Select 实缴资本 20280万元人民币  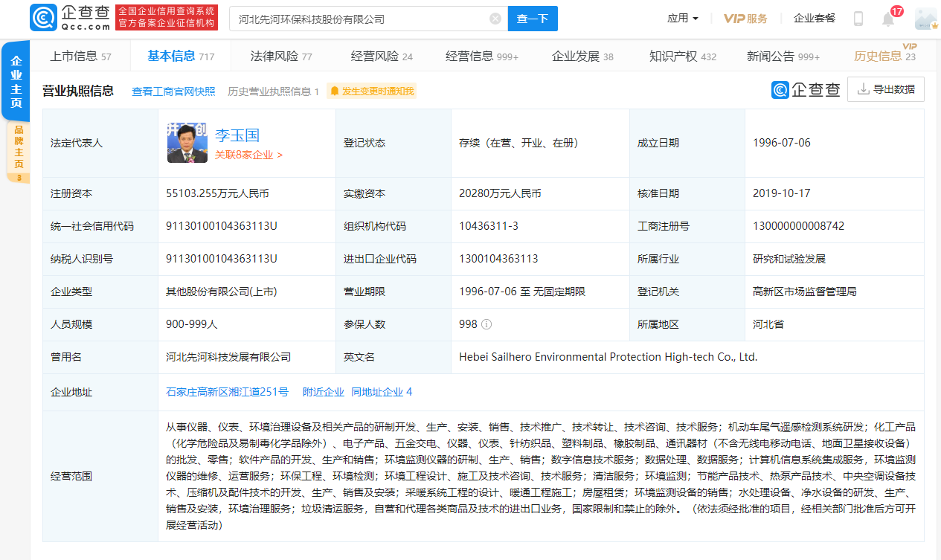click(500, 193)
